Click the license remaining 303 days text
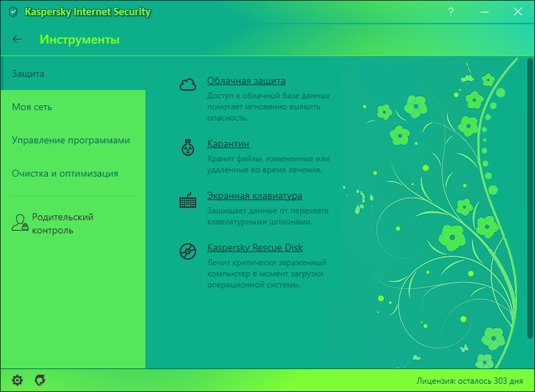535x392 pixels. point(469,381)
